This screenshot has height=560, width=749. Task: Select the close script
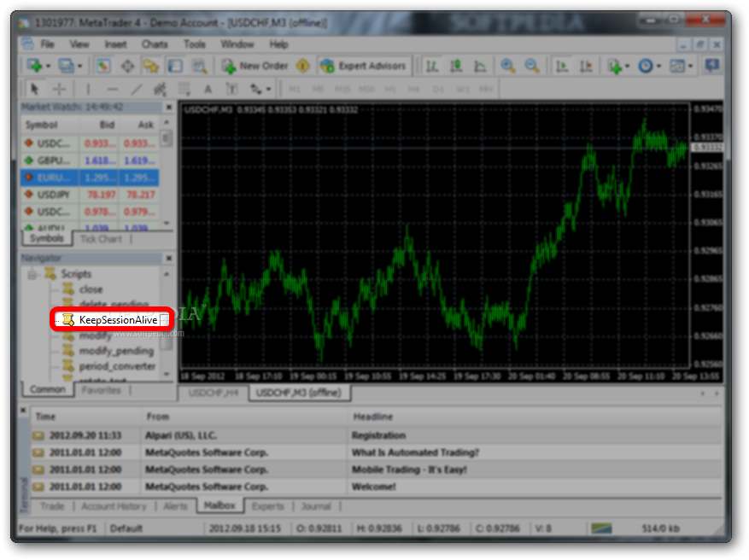coord(91,289)
